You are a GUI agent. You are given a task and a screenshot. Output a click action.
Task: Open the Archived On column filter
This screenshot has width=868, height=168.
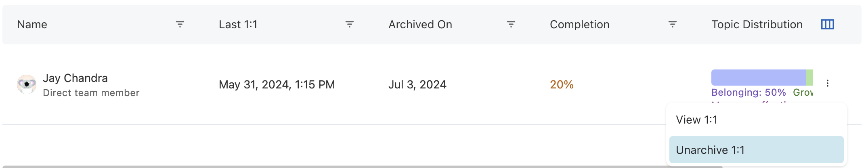click(x=511, y=24)
